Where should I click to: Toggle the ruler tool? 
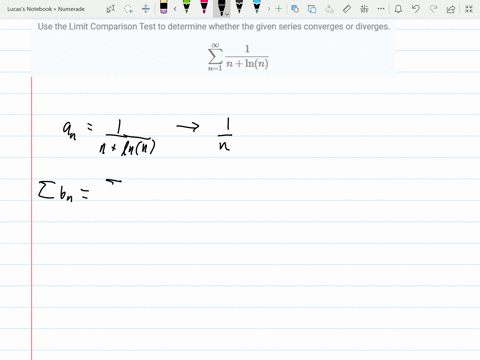[347, 9]
